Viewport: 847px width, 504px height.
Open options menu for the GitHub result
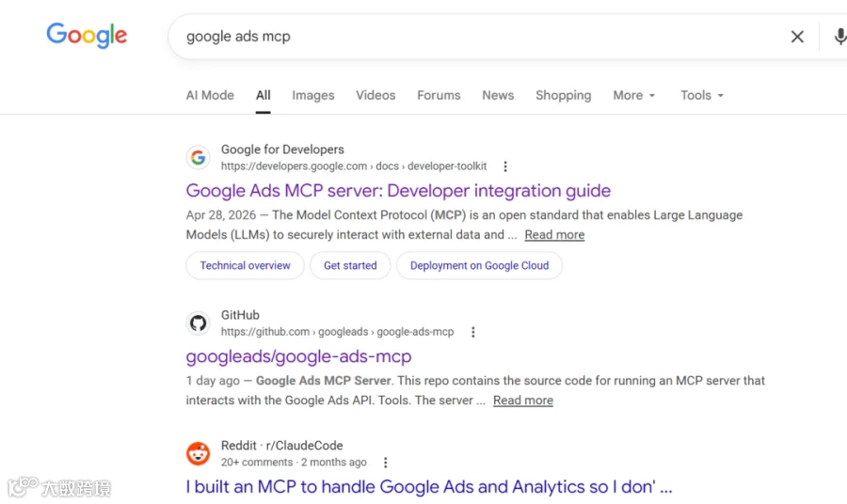473,332
